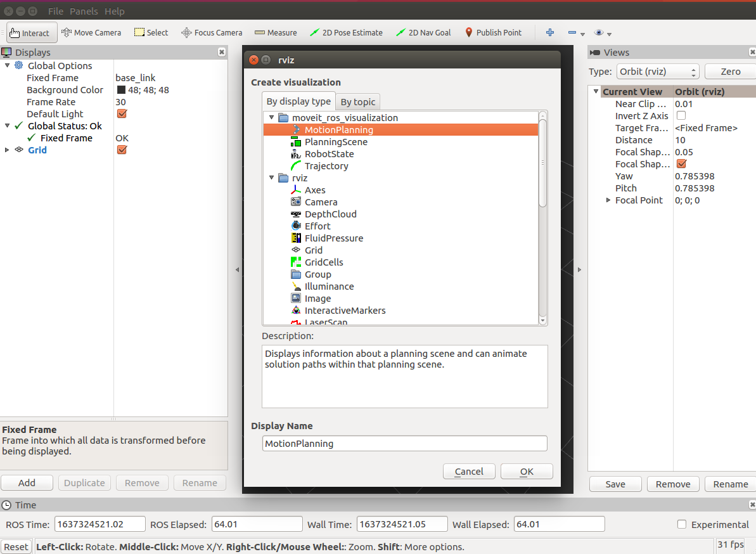Activate the Publish Point tool
756x554 pixels.
pyautogui.click(x=494, y=32)
